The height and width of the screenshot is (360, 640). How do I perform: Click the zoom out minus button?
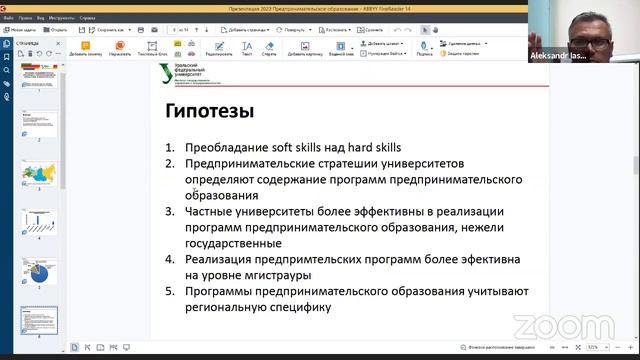(618, 347)
